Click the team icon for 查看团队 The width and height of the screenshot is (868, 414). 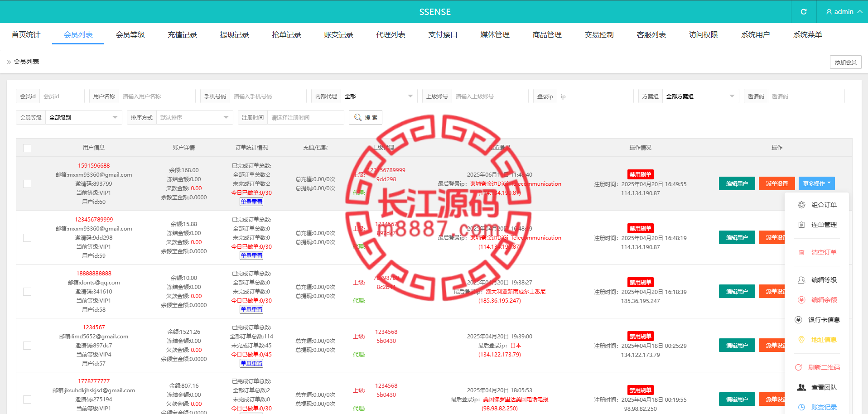point(801,387)
